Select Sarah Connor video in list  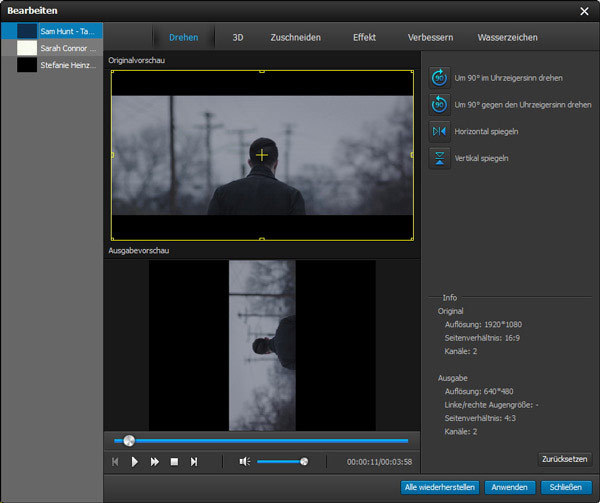click(x=52, y=48)
